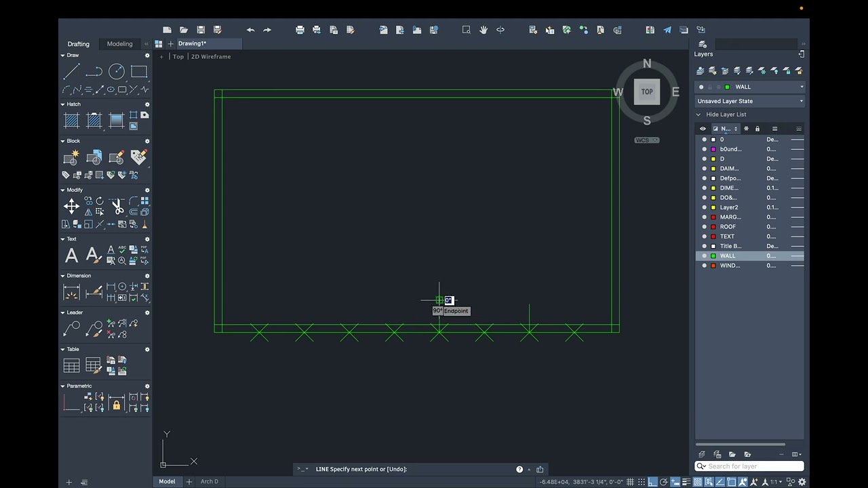Collapse the Hide Layer List section
The image size is (868, 488).
(x=698, y=115)
